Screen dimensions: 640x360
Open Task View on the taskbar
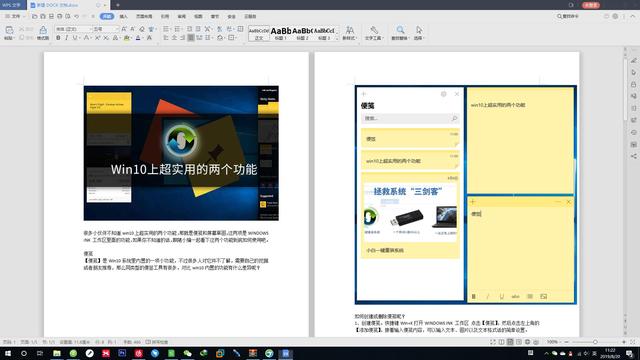40,353
